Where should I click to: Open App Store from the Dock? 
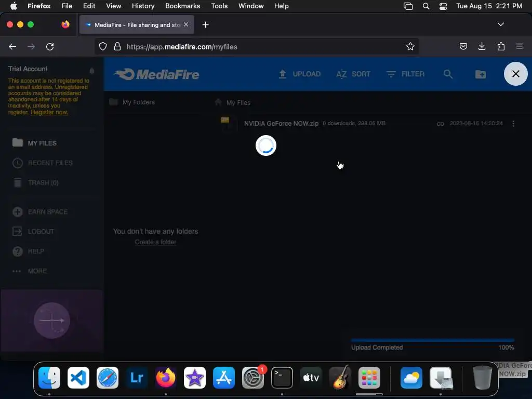224,378
